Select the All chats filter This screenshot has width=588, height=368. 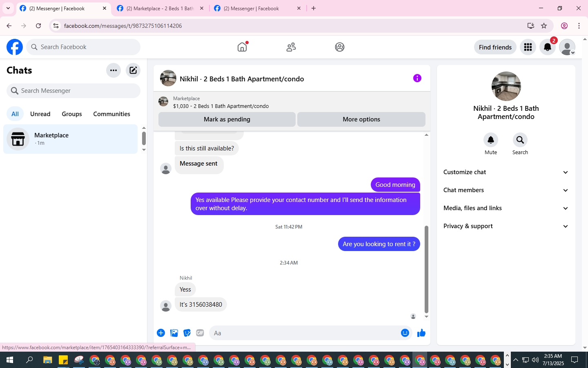click(15, 114)
